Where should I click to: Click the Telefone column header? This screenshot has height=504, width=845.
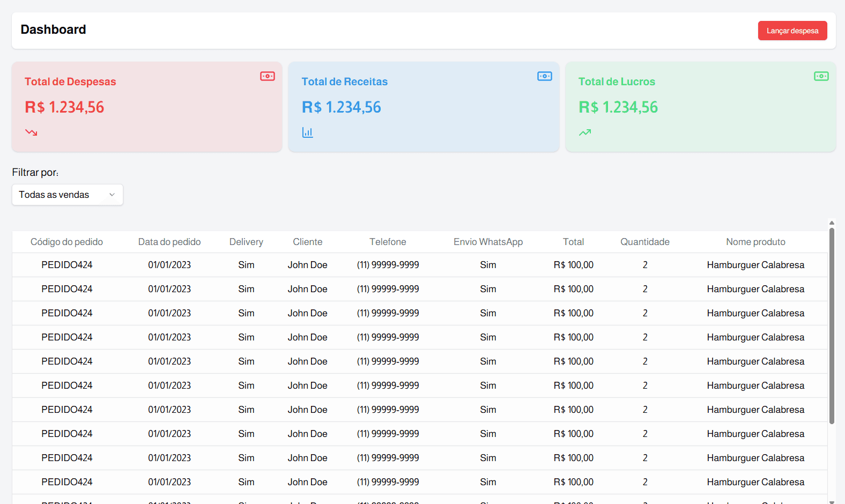388,242
